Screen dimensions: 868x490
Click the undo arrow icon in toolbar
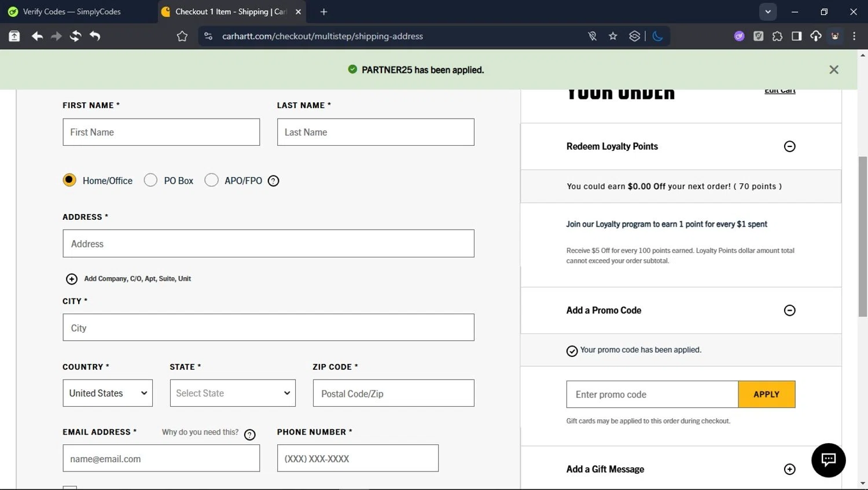(x=95, y=36)
